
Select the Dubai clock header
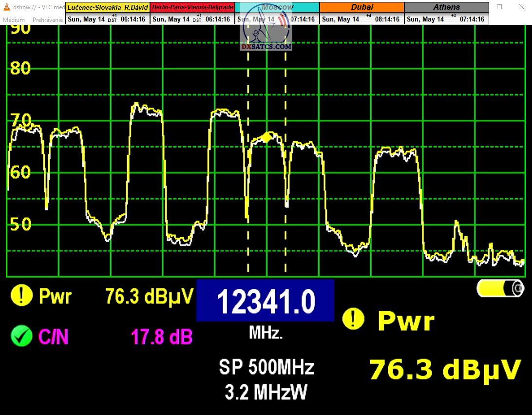click(362, 7)
